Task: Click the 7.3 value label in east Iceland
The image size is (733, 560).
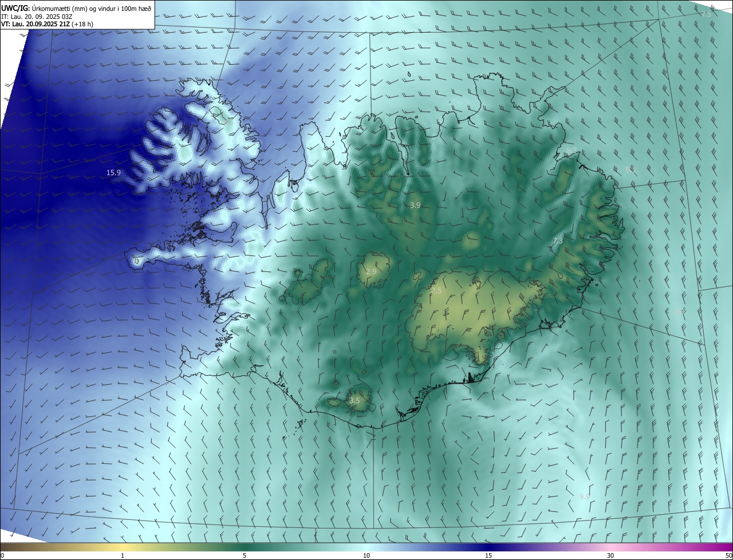Action: tap(557, 241)
